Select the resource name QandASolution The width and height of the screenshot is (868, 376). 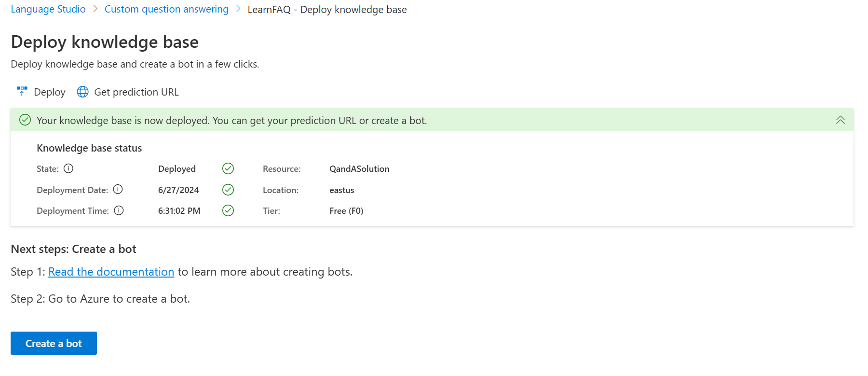[359, 169]
